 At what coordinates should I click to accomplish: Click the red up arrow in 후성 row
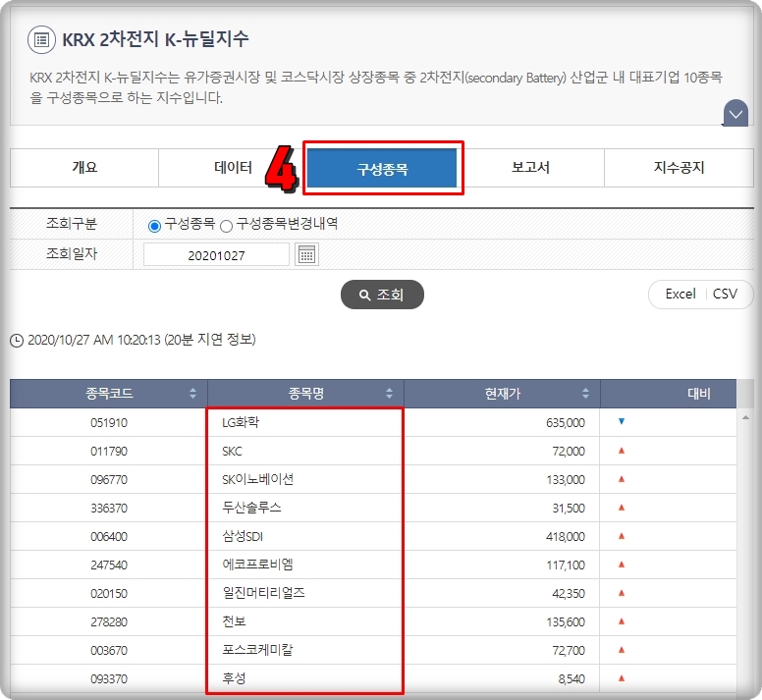(621, 678)
